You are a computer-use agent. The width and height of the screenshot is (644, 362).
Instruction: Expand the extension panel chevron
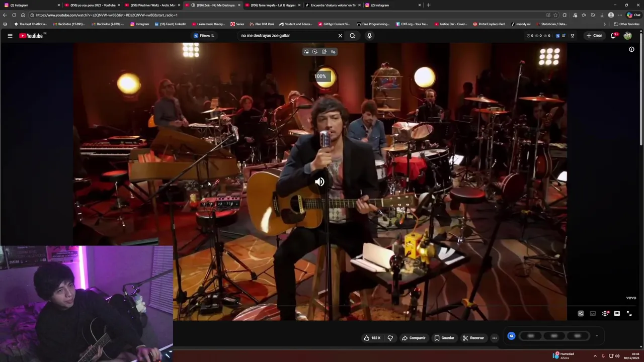597,336
